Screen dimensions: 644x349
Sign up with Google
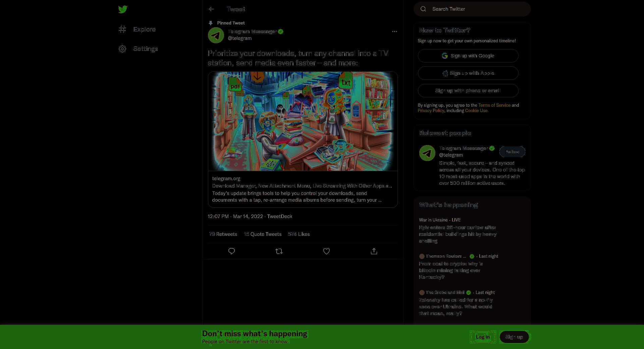468,56
